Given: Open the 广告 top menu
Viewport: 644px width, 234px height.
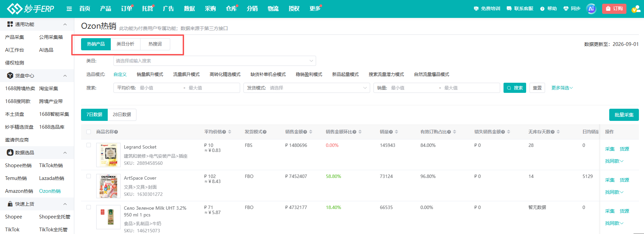Looking at the screenshot, I should pos(169,8).
